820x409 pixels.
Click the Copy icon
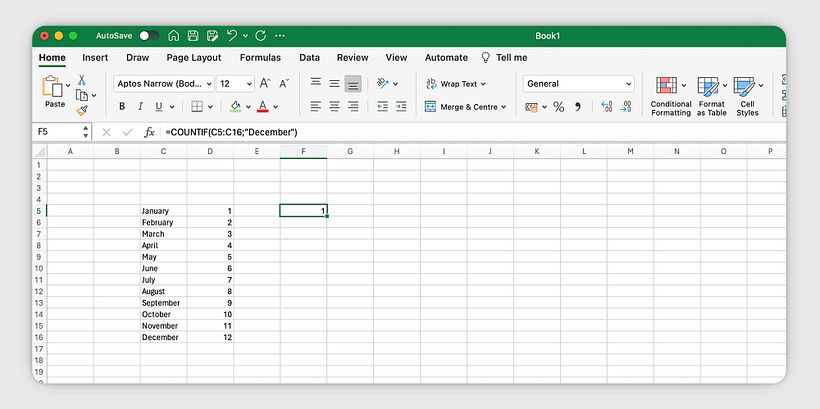pos(82,95)
